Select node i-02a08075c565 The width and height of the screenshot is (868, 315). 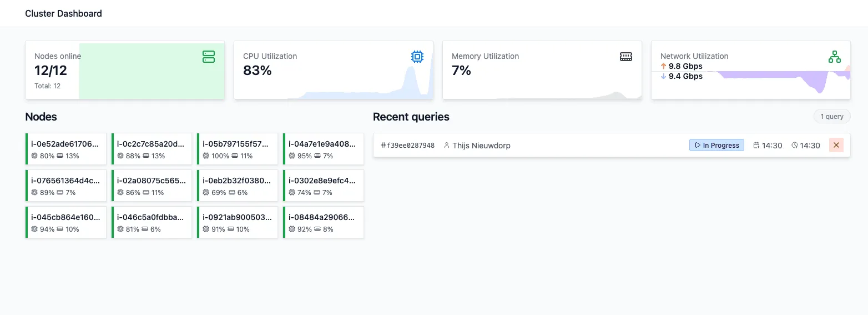(x=152, y=186)
